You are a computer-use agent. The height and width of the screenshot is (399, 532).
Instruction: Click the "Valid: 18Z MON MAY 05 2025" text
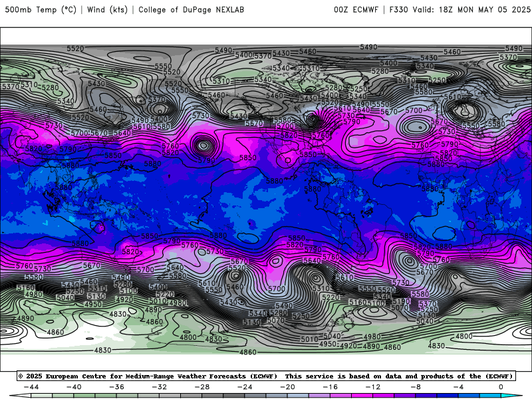[x=471, y=9]
